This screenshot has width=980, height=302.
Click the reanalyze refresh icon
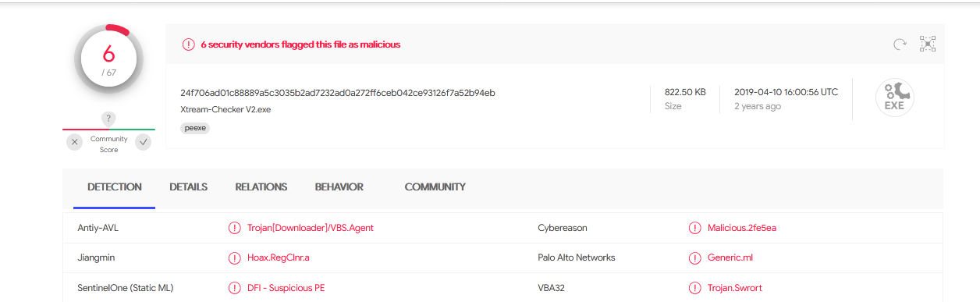tap(900, 44)
